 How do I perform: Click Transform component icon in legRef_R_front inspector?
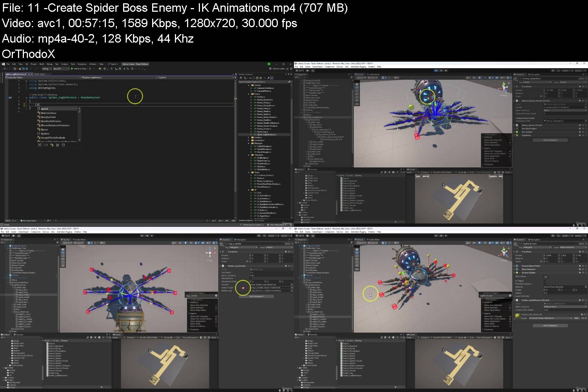pos(517,252)
